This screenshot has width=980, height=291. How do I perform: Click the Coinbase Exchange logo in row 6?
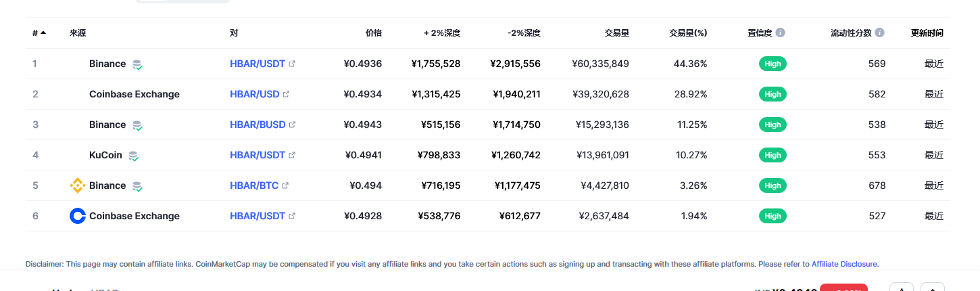pyautogui.click(x=78, y=216)
